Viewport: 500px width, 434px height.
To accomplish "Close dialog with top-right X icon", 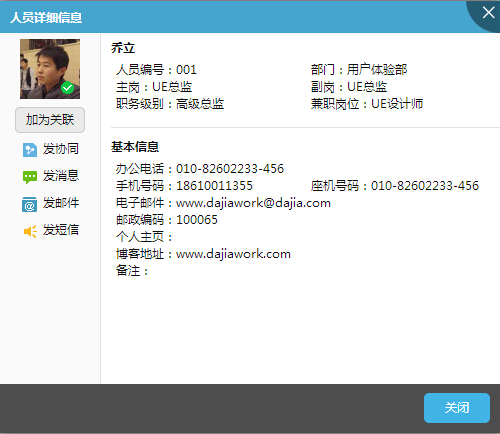I will click(x=488, y=13).
